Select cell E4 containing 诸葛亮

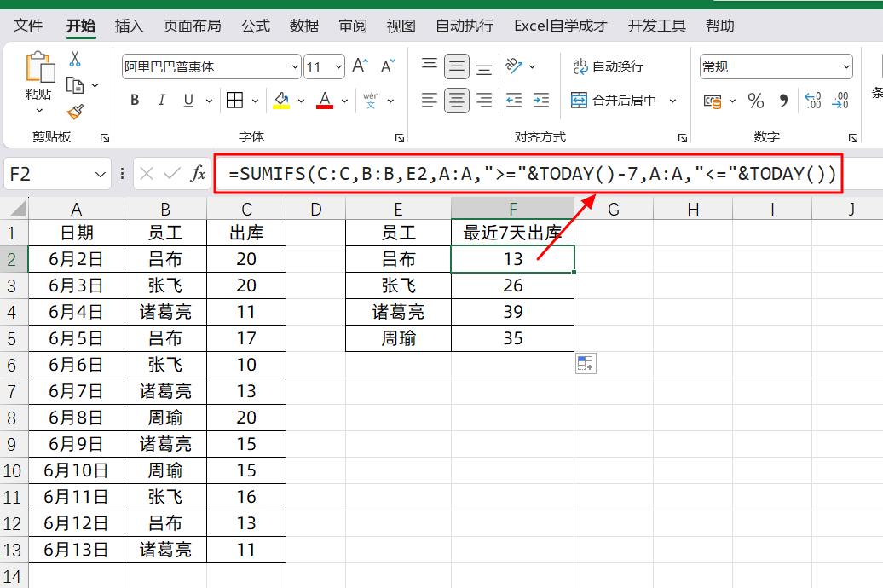coord(398,311)
